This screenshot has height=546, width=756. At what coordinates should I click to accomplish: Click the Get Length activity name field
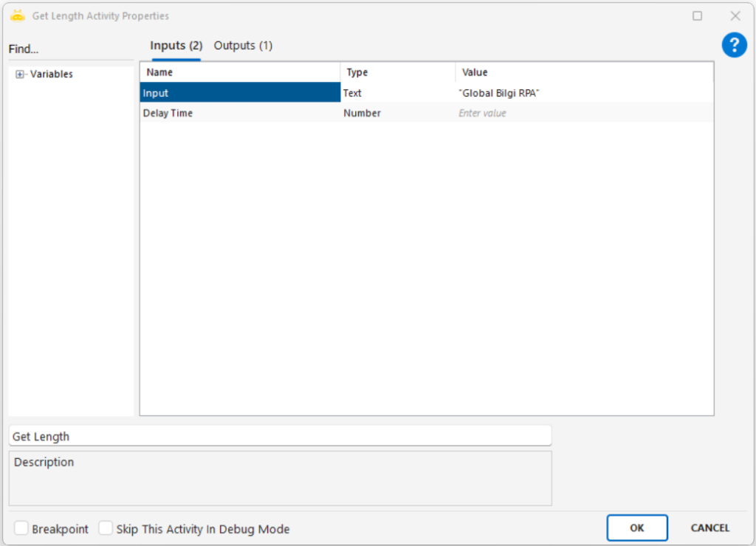pos(280,436)
